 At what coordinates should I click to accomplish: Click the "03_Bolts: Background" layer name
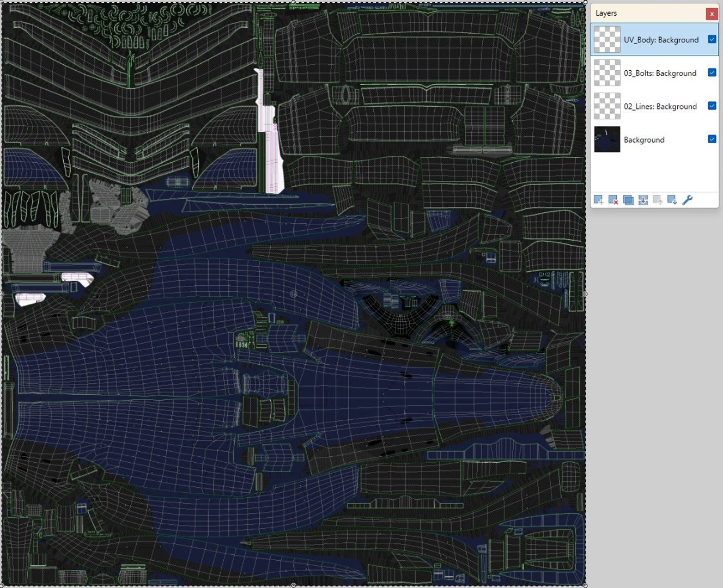click(660, 73)
